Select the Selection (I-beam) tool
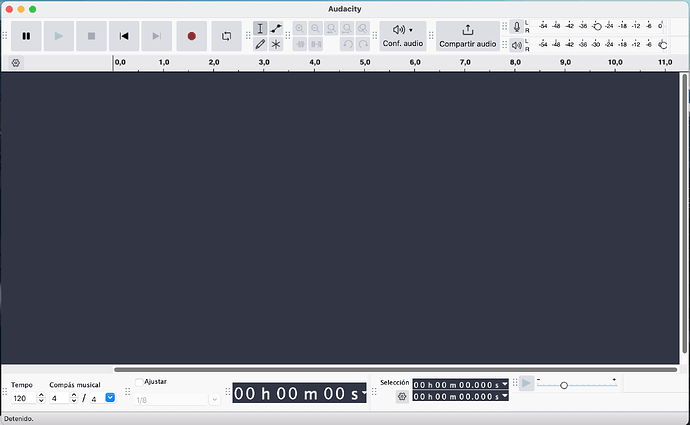The image size is (690, 425). coord(260,29)
